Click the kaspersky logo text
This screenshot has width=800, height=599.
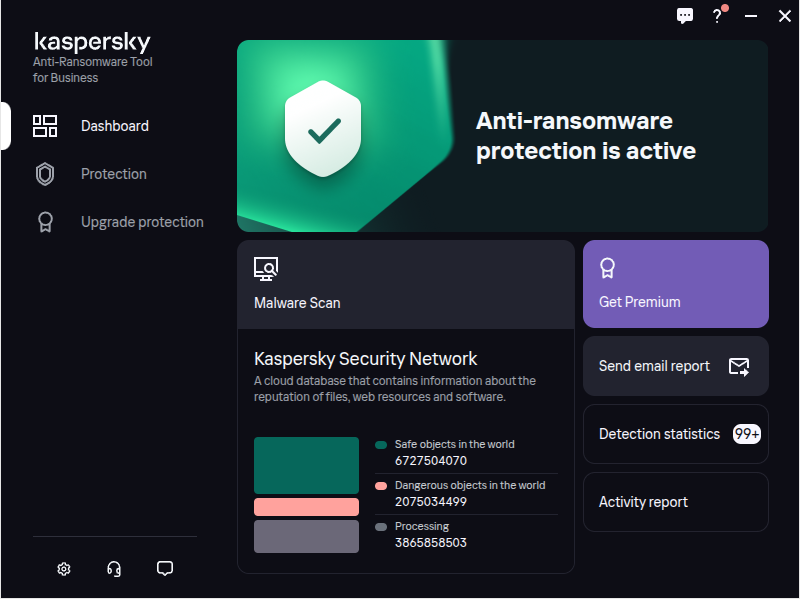click(x=92, y=42)
